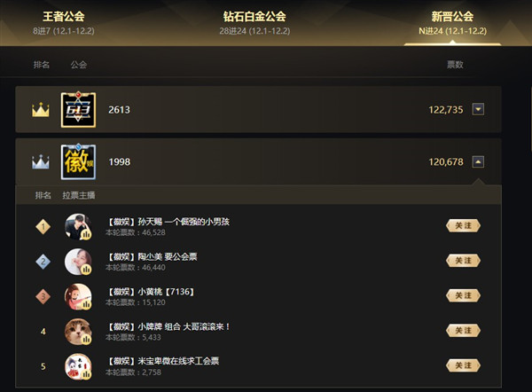The height and width of the screenshot is (392, 532).
Task: Follow 小黄桃【7136】 via the 关注 button
Action: pyautogui.click(x=463, y=295)
